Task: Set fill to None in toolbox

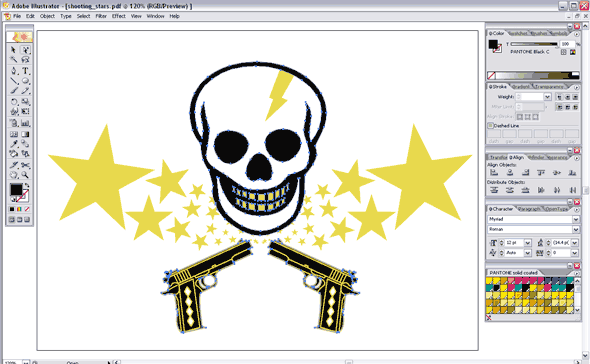Action: (x=27, y=209)
